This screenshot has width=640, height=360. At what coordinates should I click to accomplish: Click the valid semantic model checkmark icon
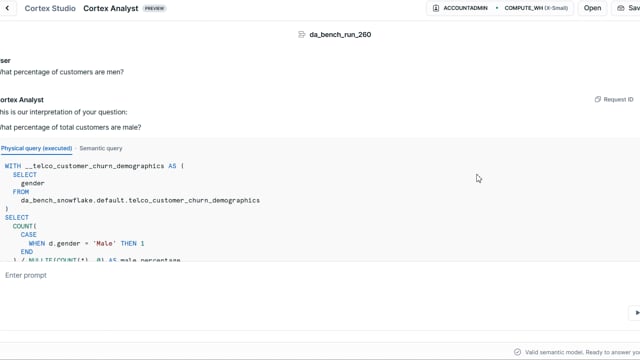tap(517, 352)
